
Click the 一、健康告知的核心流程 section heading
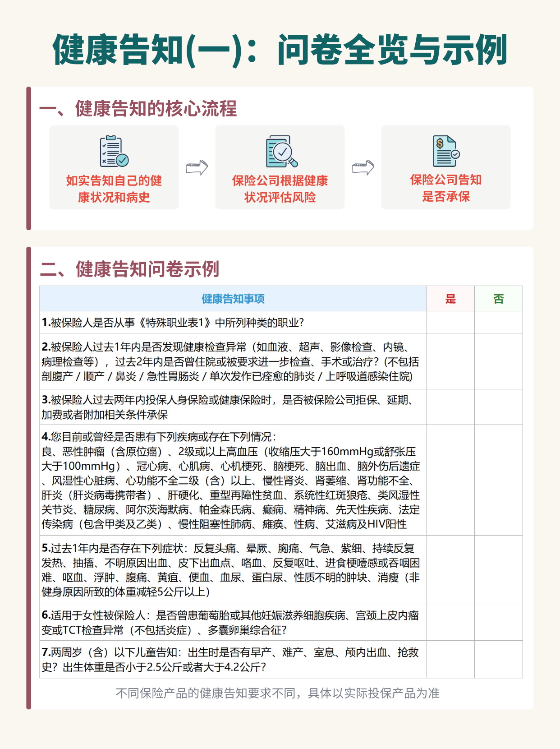(138, 109)
